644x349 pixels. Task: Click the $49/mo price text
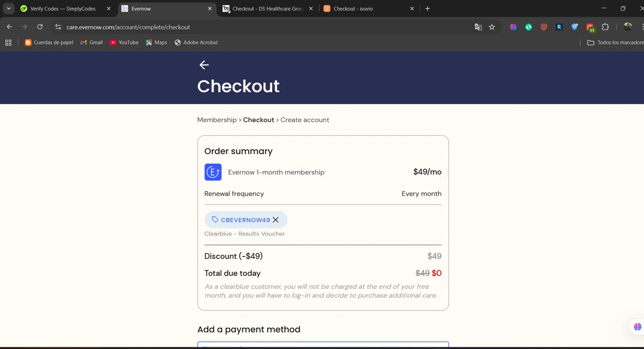point(427,172)
